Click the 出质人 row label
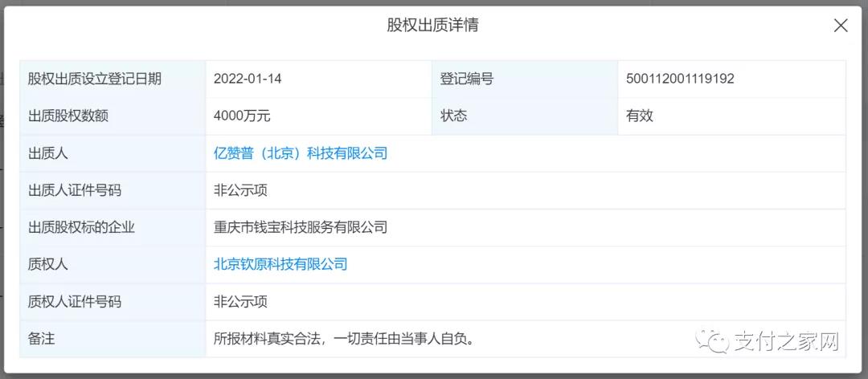This screenshot has width=868, height=379. point(48,153)
